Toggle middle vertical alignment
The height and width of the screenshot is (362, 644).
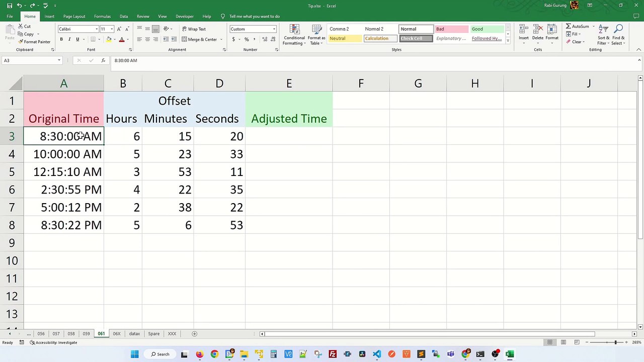click(x=147, y=29)
